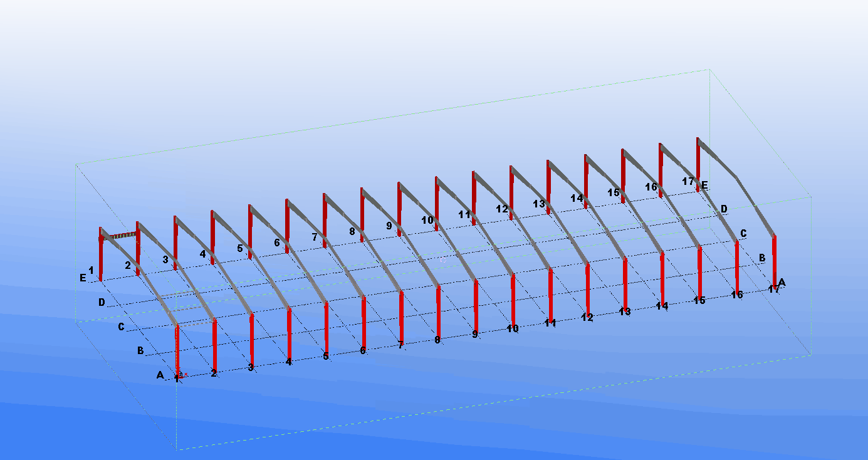Click grid label B next to gridline 17
This screenshot has width=868, height=460.
point(762,258)
